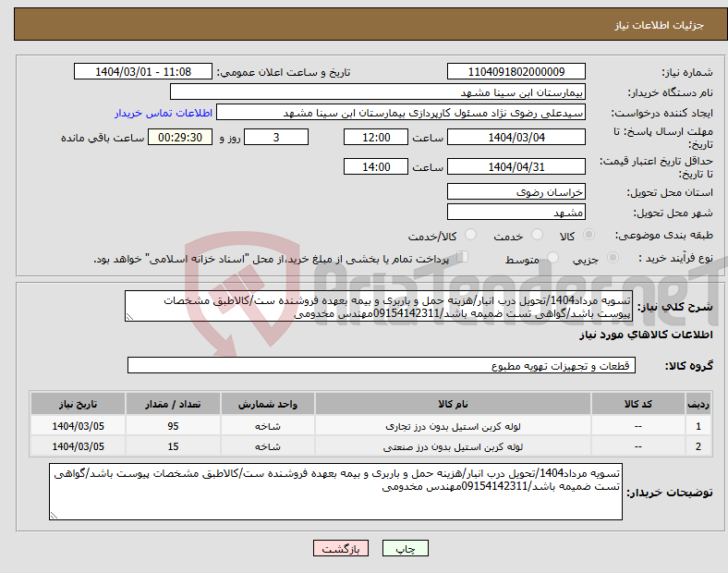Click the buyer notes box resize grip
This screenshot has height=573, width=728.
(x=54, y=516)
